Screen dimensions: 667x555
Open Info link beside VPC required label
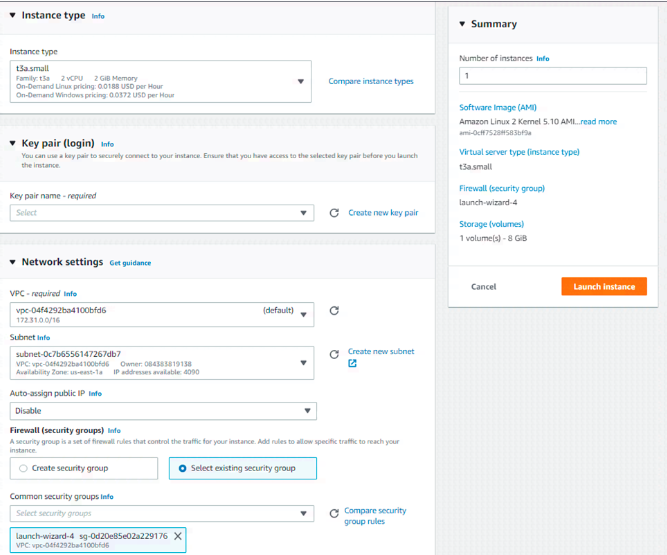pos(70,294)
